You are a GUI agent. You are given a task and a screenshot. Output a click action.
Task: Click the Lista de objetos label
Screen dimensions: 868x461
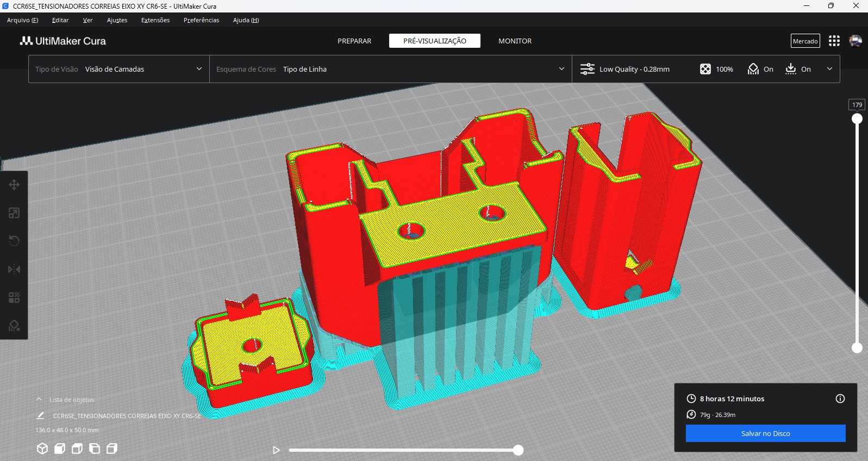72,400
